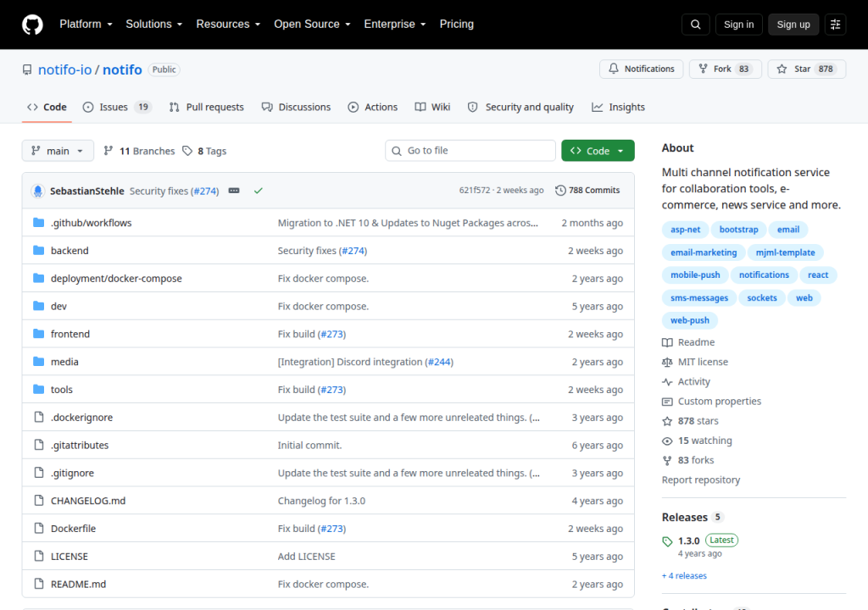This screenshot has height=610, width=868.
Task: Click the commit details ellipsis icon
Action: (x=234, y=191)
